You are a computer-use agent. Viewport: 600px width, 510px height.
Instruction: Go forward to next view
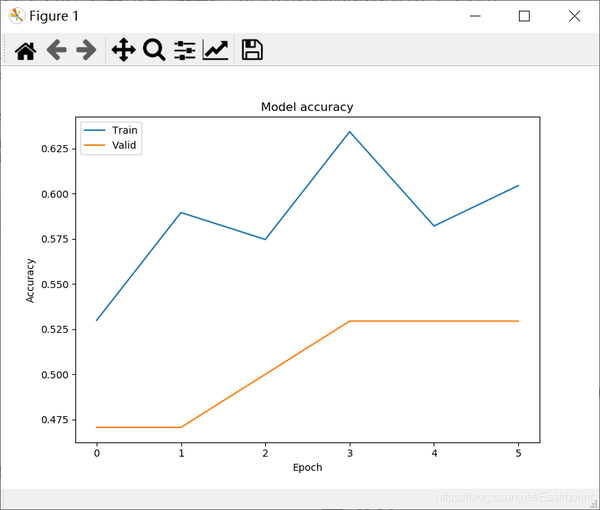point(86,50)
